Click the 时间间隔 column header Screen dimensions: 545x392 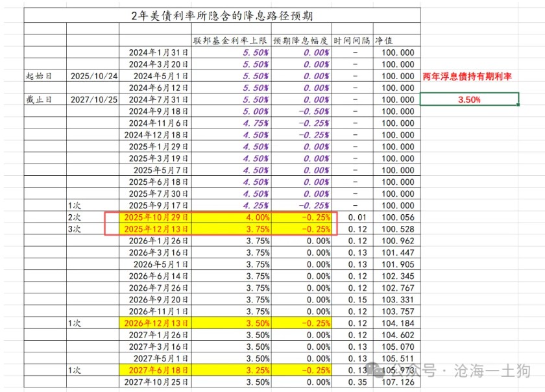[x=352, y=41]
